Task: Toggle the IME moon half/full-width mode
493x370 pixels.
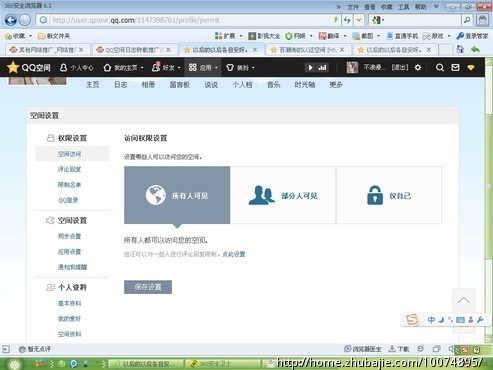Action: 441,320
